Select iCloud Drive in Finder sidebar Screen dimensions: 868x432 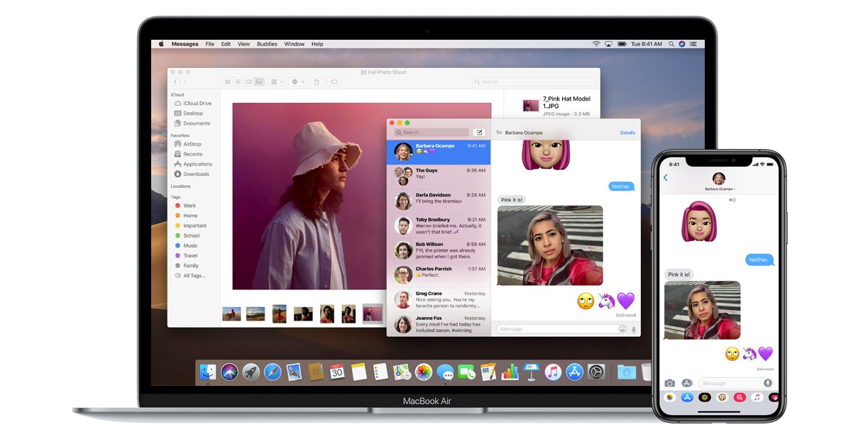click(192, 104)
